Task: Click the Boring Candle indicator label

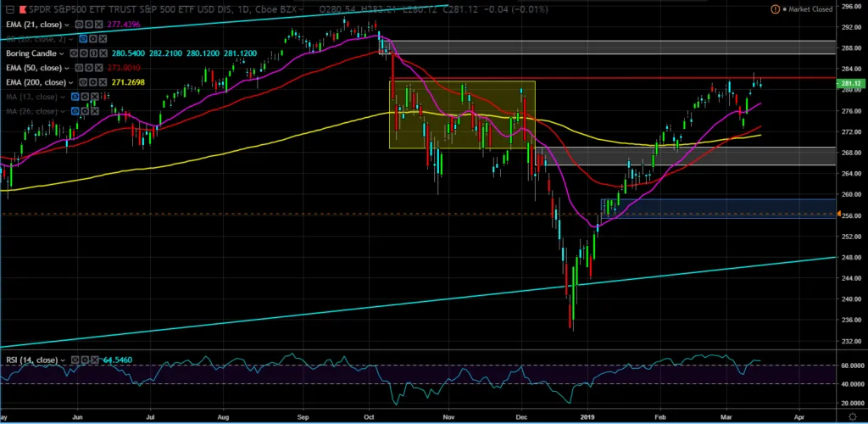Action: click(x=31, y=53)
